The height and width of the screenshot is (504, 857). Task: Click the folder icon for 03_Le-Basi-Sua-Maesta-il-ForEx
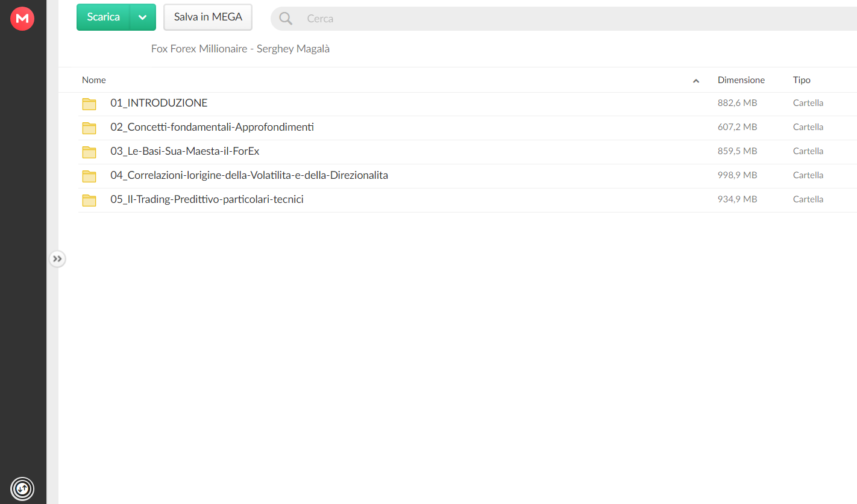89,152
